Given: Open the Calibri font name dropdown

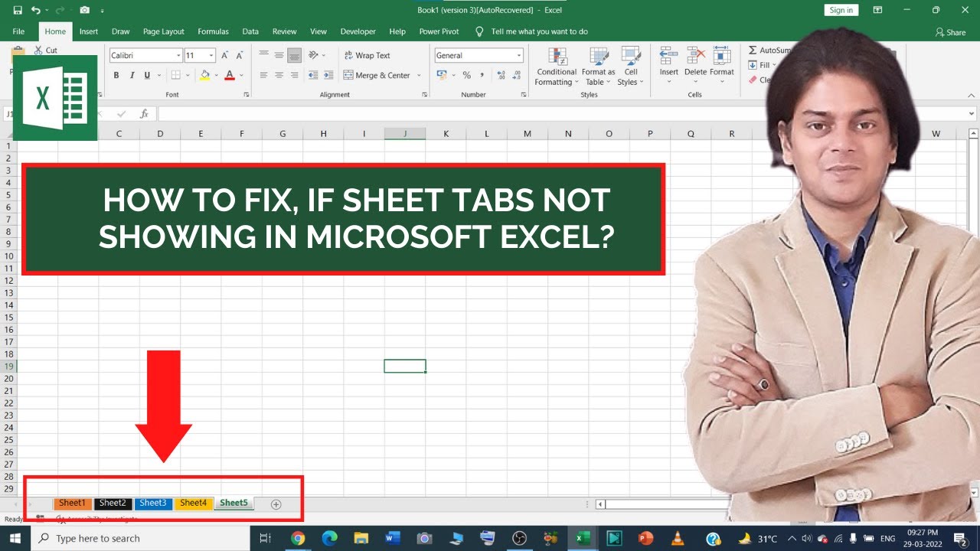Looking at the screenshot, I should [178, 56].
